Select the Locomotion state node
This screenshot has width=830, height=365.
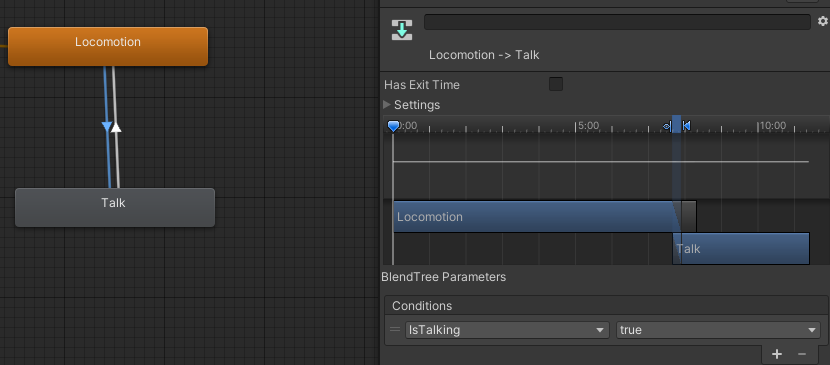[108, 47]
